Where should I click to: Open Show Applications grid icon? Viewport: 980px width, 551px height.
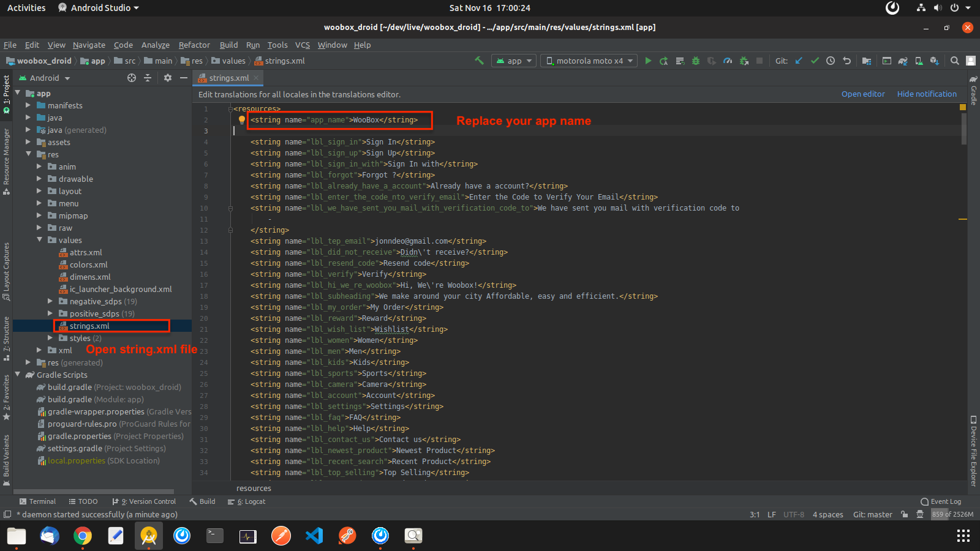click(x=963, y=536)
